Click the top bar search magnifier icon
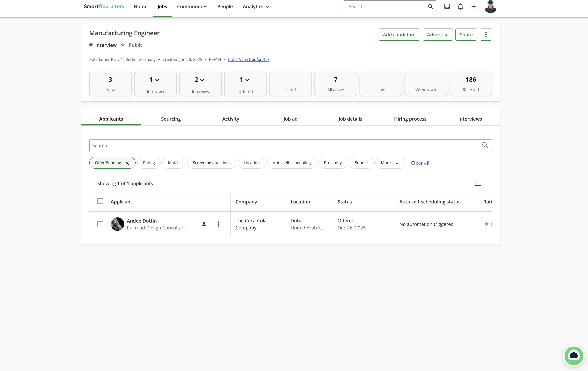Screen dimensions: 588x371 (430, 7)
